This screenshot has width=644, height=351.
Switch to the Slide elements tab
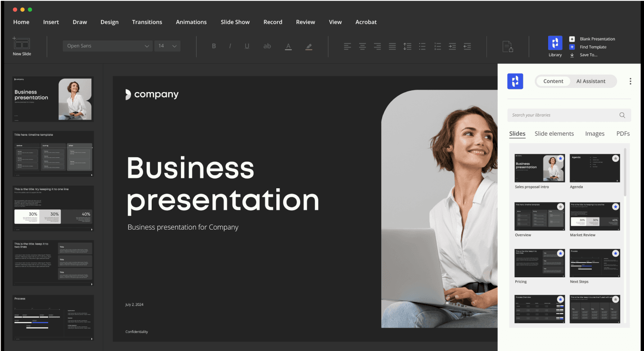click(554, 133)
